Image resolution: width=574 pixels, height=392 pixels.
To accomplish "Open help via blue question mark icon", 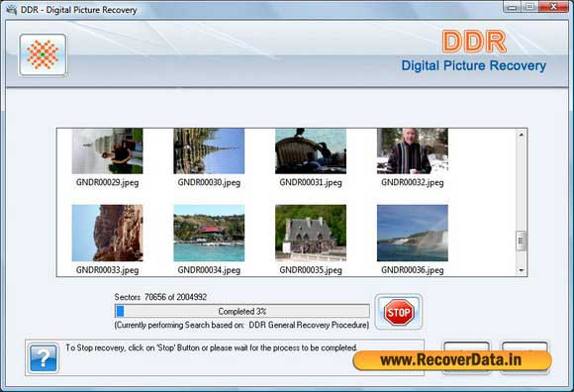I will tap(44, 358).
